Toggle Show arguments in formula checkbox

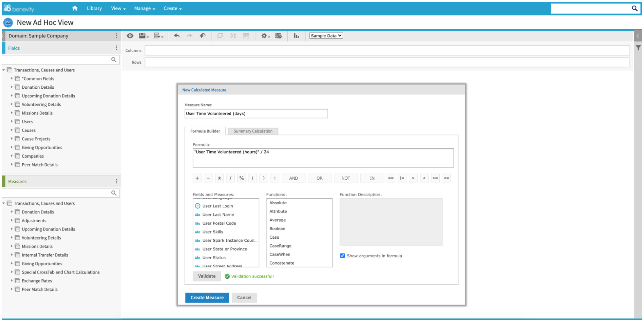coord(342,256)
